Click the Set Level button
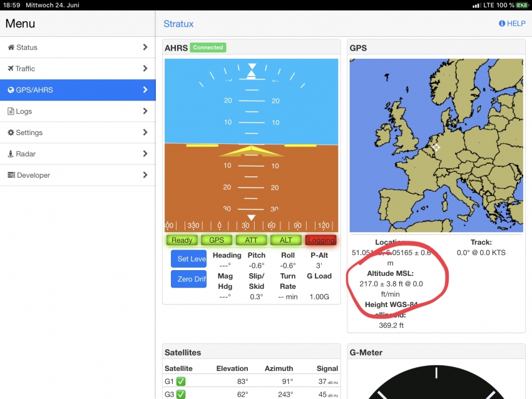 pos(188,259)
